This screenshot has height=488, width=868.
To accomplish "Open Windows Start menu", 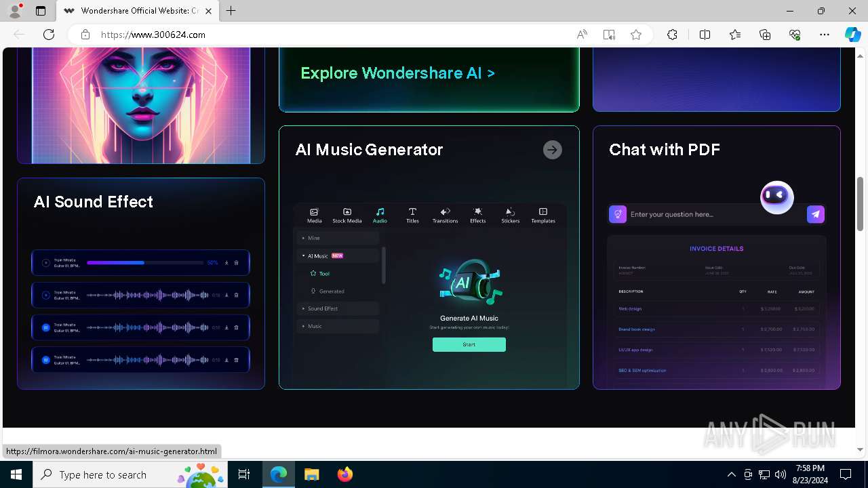I will coord(16,474).
